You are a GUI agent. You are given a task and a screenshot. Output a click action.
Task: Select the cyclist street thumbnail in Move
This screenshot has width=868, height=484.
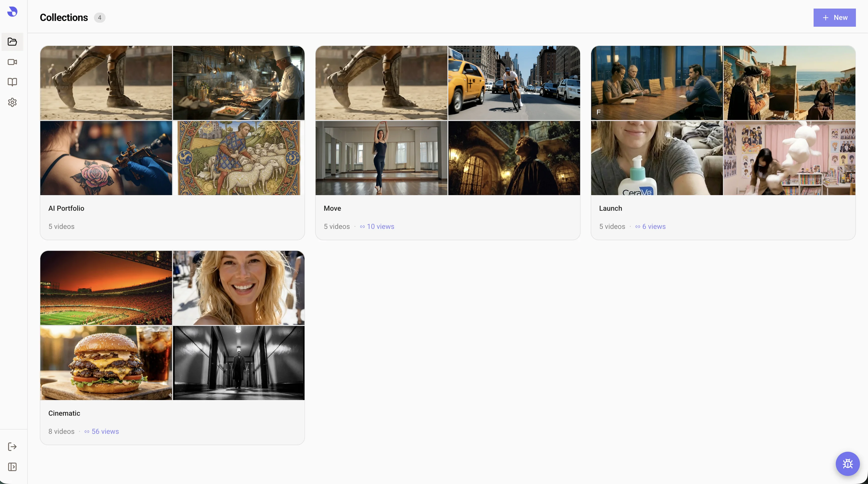tap(514, 83)
